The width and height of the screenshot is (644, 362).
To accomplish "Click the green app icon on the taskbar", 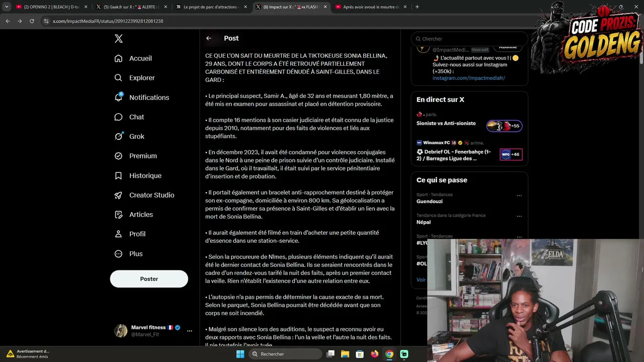I will click(x=404, y=354).
